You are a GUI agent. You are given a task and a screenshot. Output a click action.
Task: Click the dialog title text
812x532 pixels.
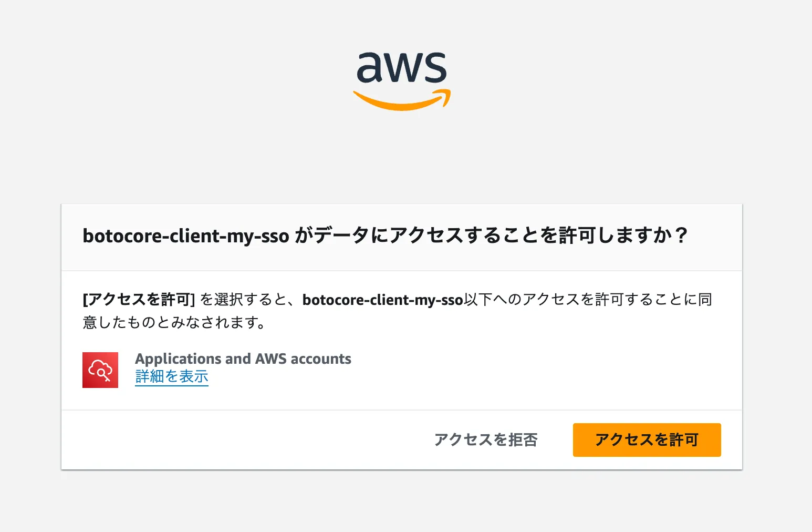click(386, 237)
